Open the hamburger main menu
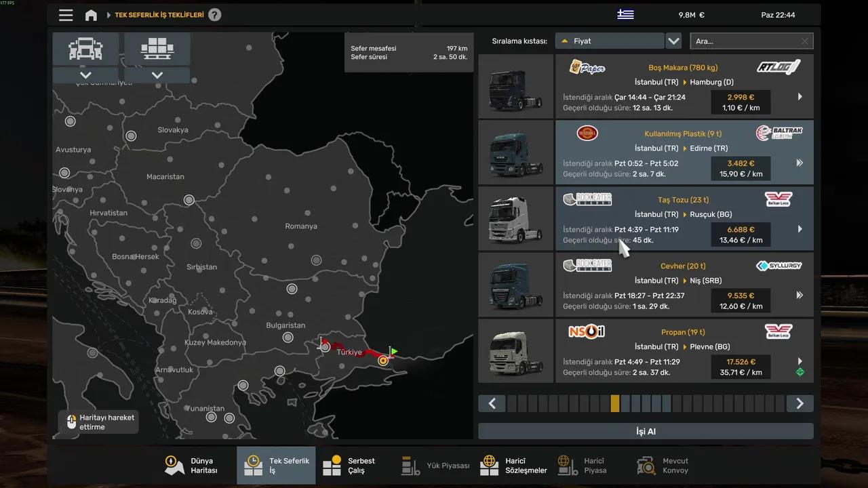This screenshot has width=868, height=488. pyautogui.click(x=66, y=15)
